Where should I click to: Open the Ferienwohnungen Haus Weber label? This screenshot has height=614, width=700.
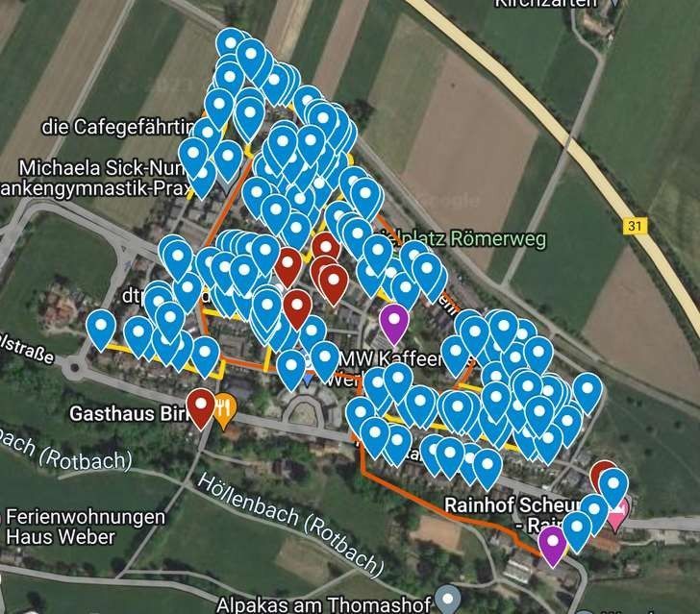[x=84, y=527]
